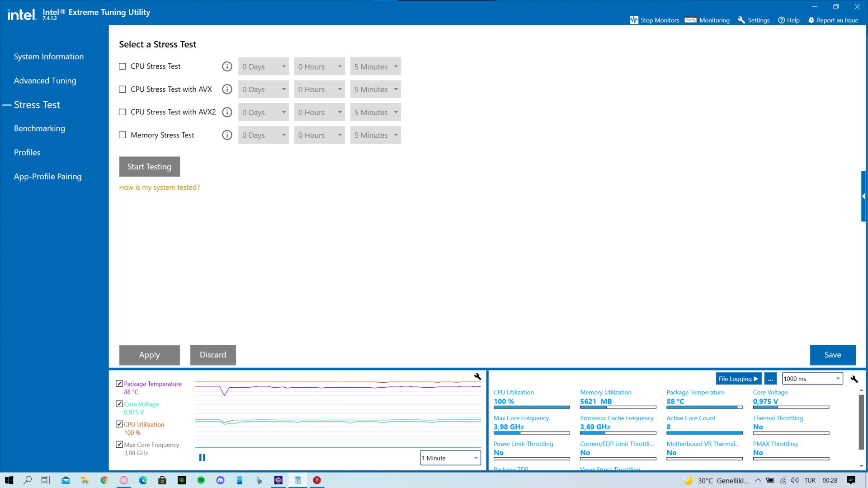Open the 1 Minute graph range dropdown
The height and width of the screenshot is (488, 868).
(x=450, y=458)
